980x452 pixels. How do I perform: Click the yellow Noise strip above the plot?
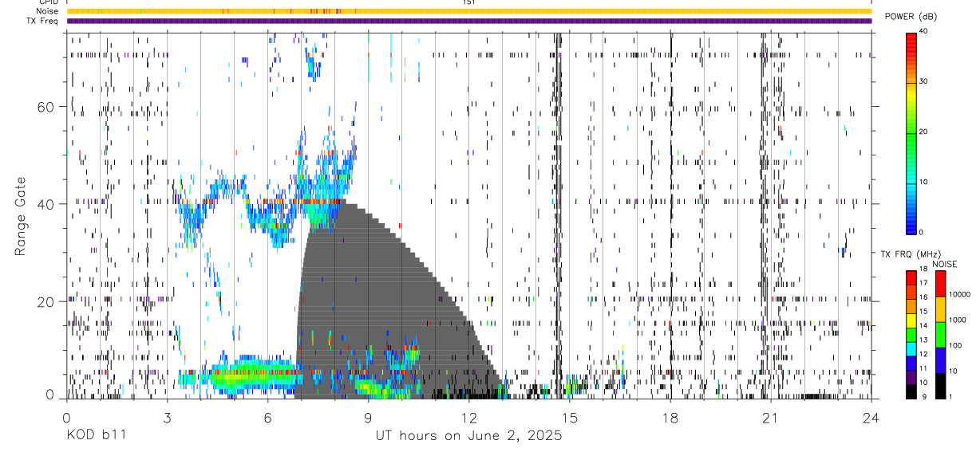(468, 11)
